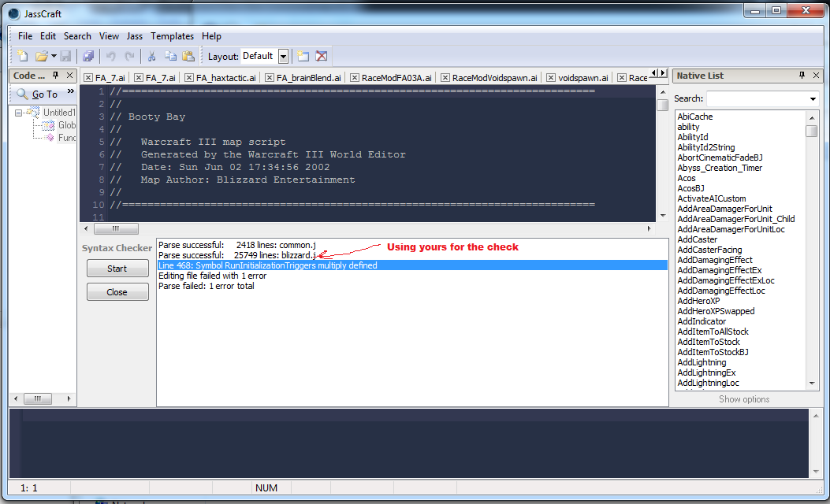Click the Go To magnifier button

click(x=37, y=94)
